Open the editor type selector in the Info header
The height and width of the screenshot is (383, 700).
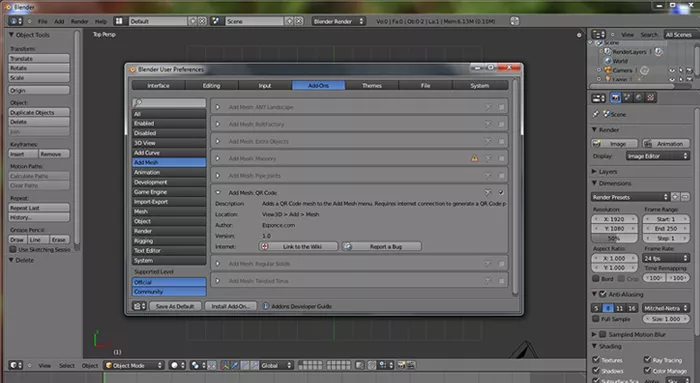pos(15,21)
